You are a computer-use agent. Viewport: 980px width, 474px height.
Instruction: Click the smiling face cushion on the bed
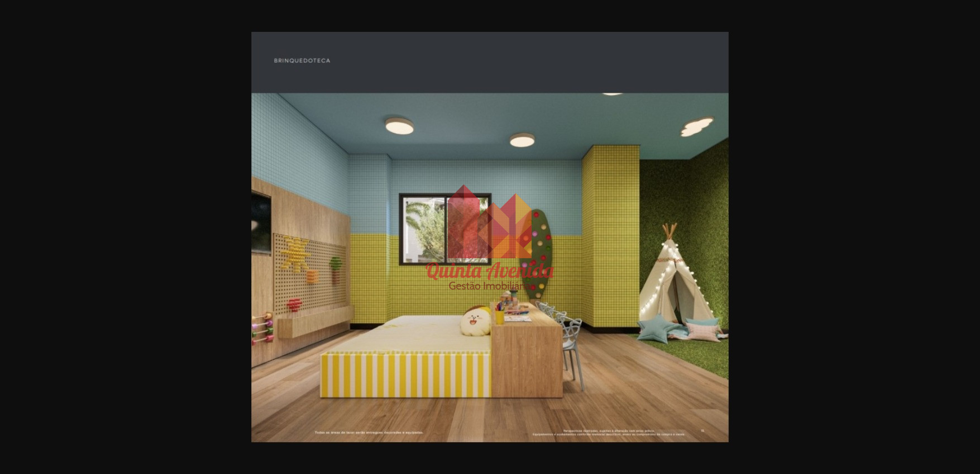[476, 322]
